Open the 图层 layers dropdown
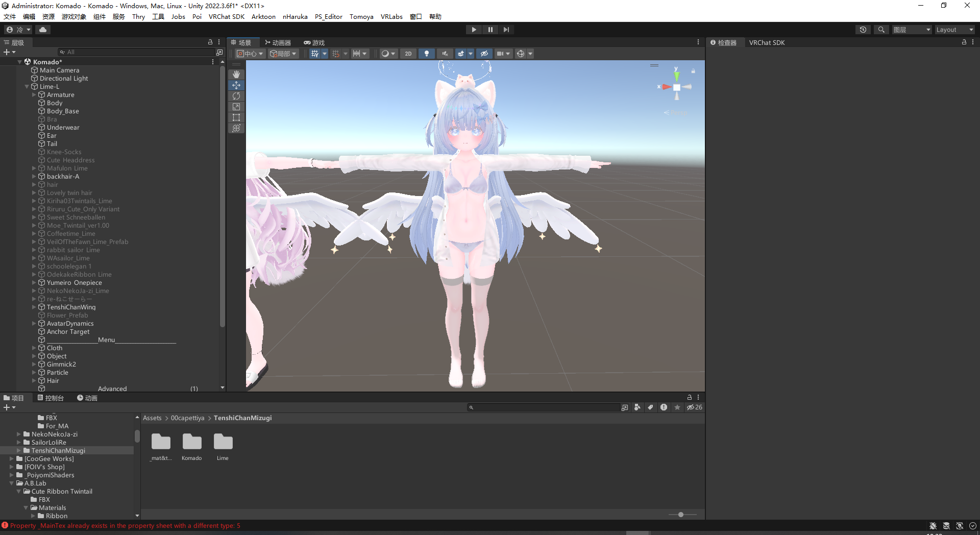The image size is (980, 535). coord(912,30)
